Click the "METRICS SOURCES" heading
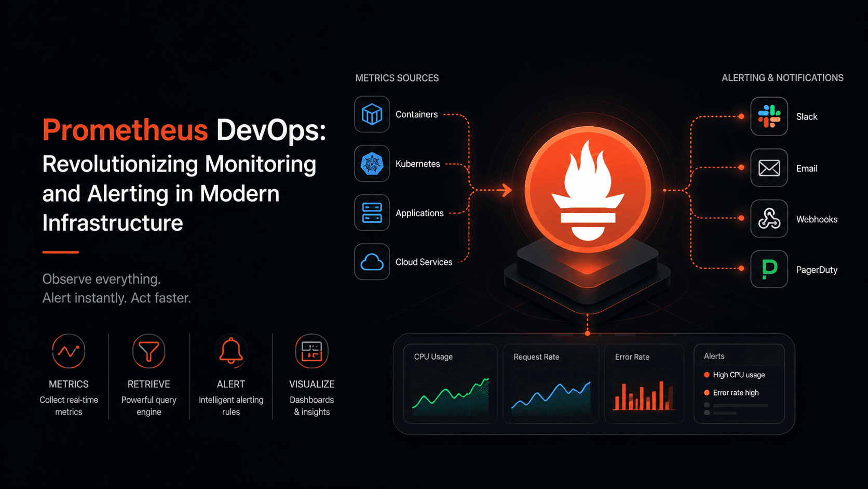868x489 pixels. click(397, 78)
